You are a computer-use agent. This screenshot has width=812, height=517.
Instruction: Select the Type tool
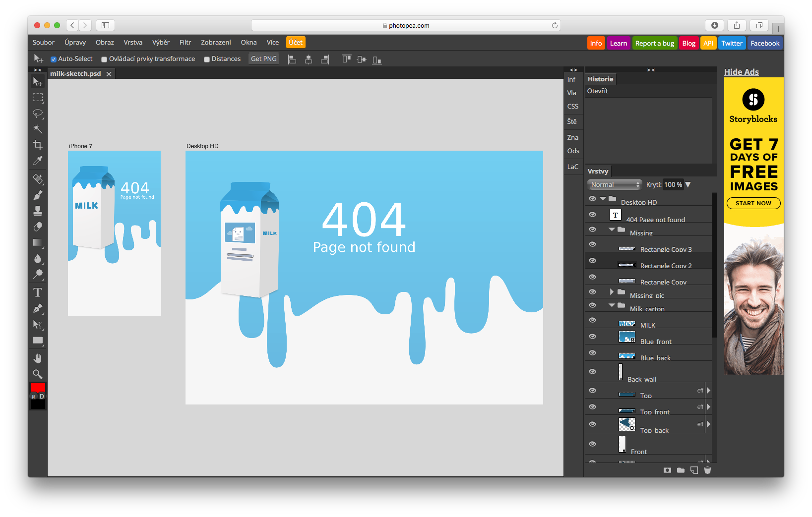tap(38, 292)
